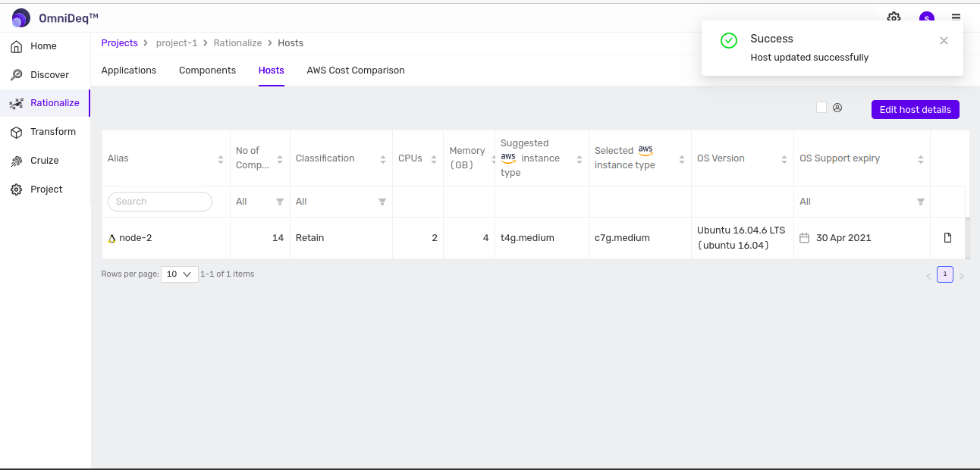Follow the Projects breadcrumb link
This screenshot has width=980, height=470.
[120, 43]
